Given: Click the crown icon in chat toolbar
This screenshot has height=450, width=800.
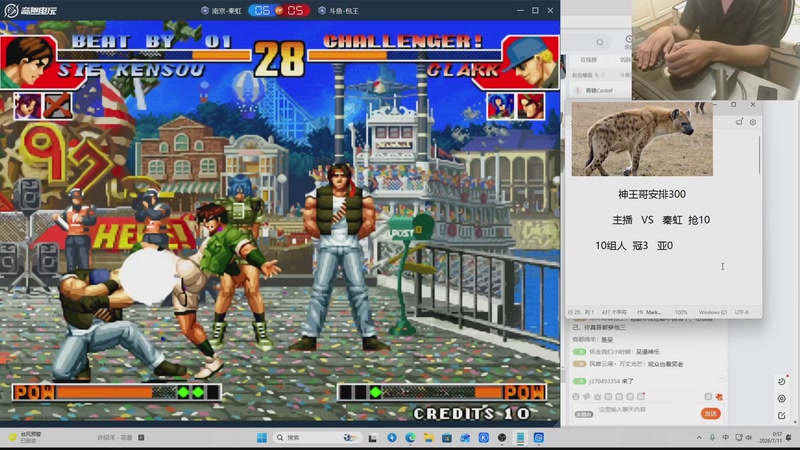Looking at the screenshot, I should [597, 396].
